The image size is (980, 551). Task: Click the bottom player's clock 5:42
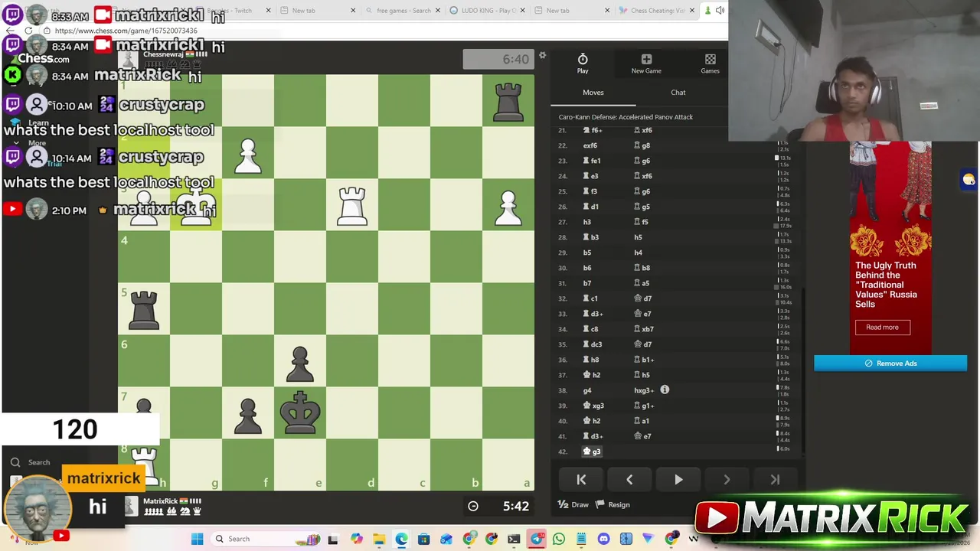(x=498, y=506)
